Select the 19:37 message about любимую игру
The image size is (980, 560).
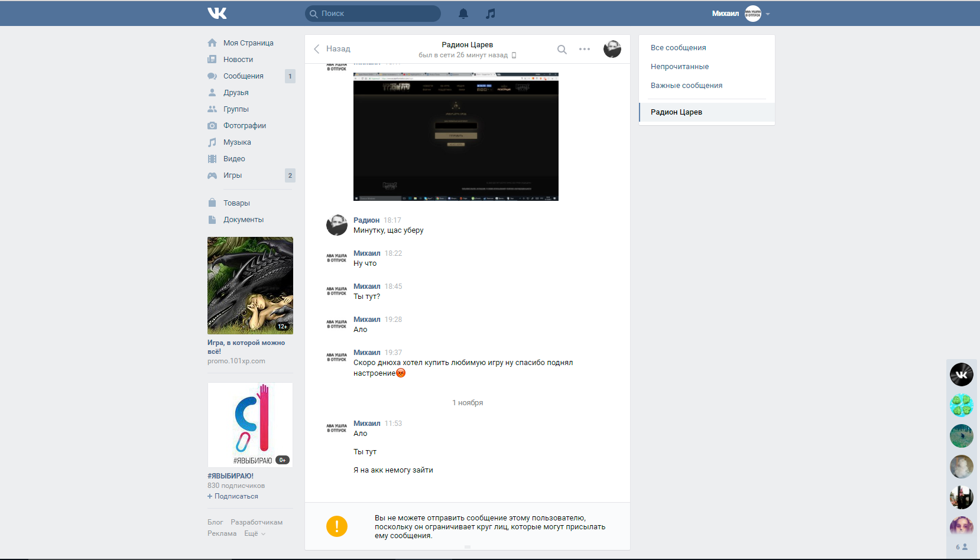pyautogui.click(x=463, y=367)
